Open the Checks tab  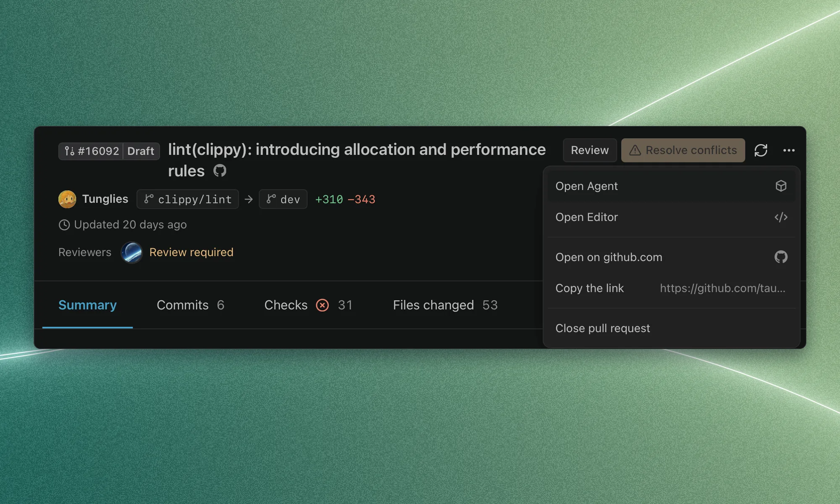coord(308,305)
